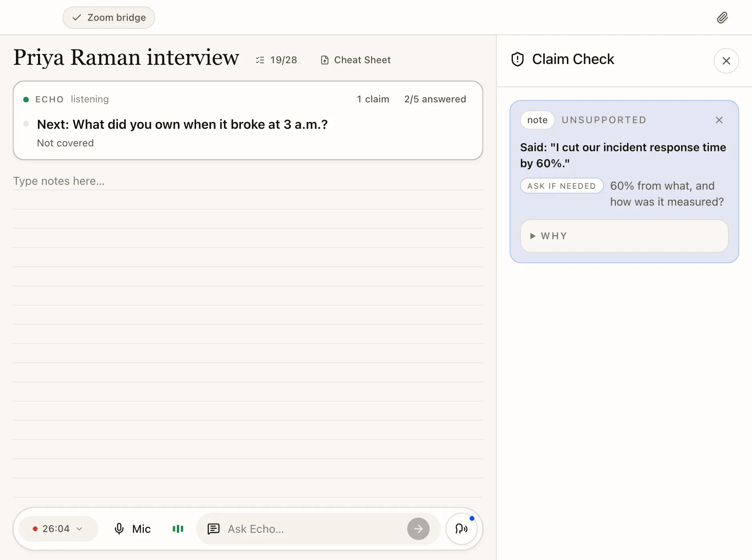Click the '60% from what' follow-up question
This screenshot has height=560, width=752.
click(667, 194)
